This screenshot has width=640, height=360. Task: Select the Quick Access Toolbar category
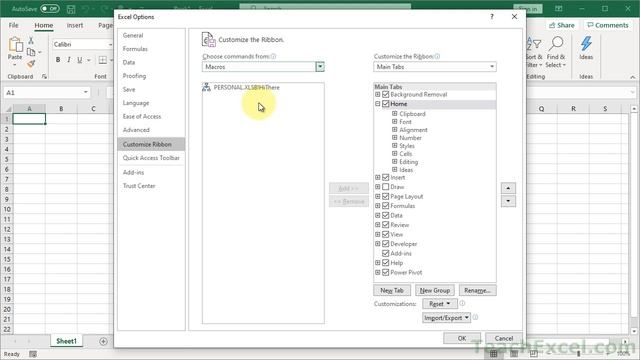pyautogui.click(x=151, y=158)
